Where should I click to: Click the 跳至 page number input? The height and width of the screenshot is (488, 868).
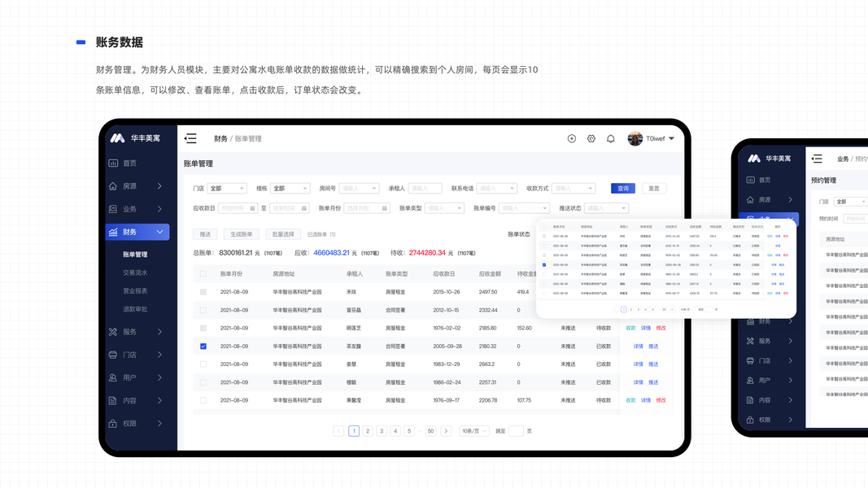[x=516, y=431]
